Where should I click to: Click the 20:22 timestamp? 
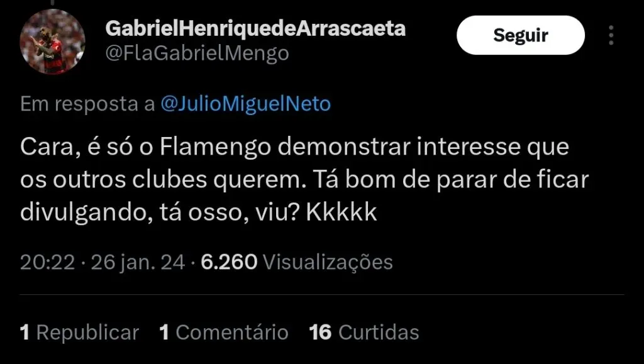[47, 262]
